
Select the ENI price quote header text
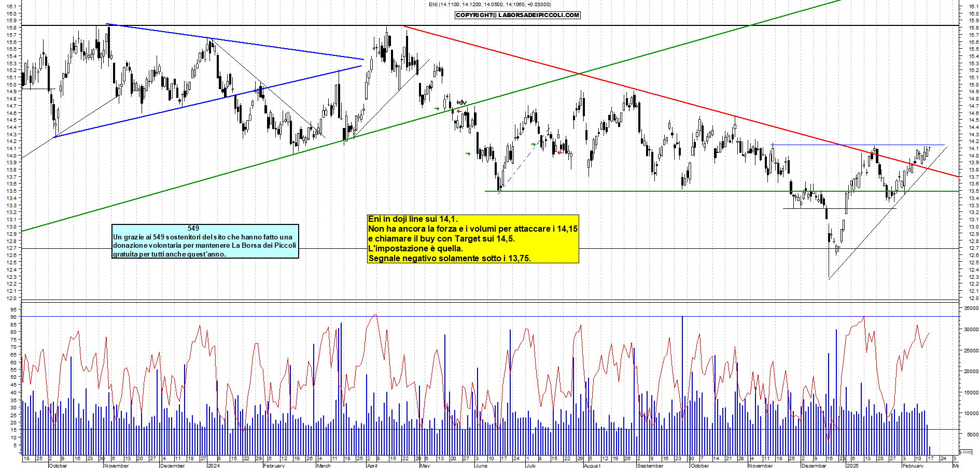490,4
